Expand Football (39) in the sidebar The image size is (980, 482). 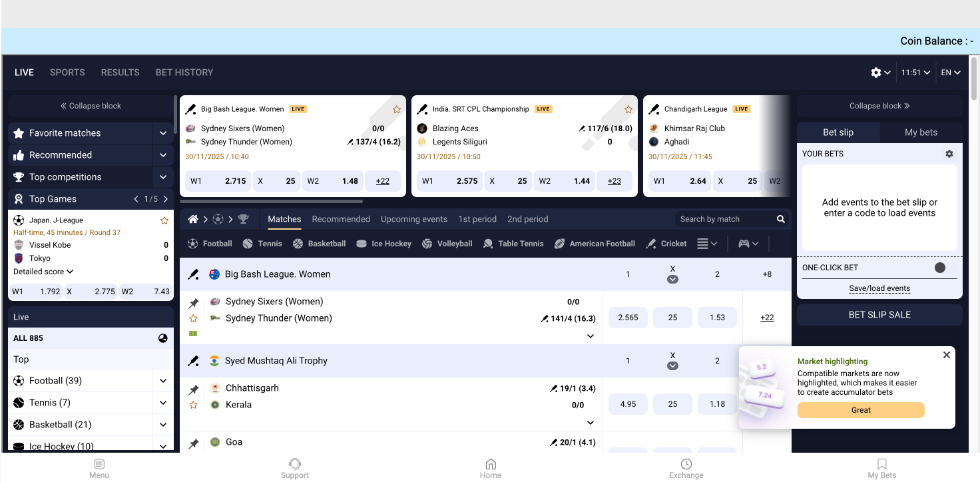pyautogui.click(x=163, y=380)
